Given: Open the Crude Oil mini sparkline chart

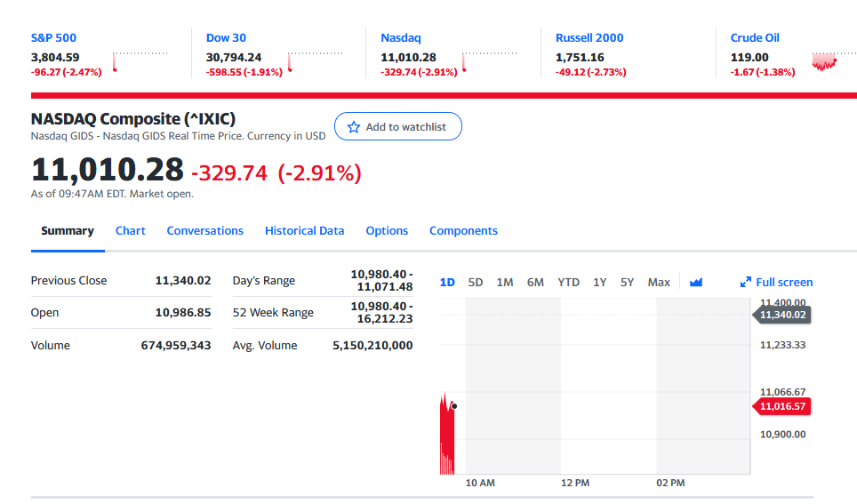Looking at the screenshot, I should tap(834, 61).
